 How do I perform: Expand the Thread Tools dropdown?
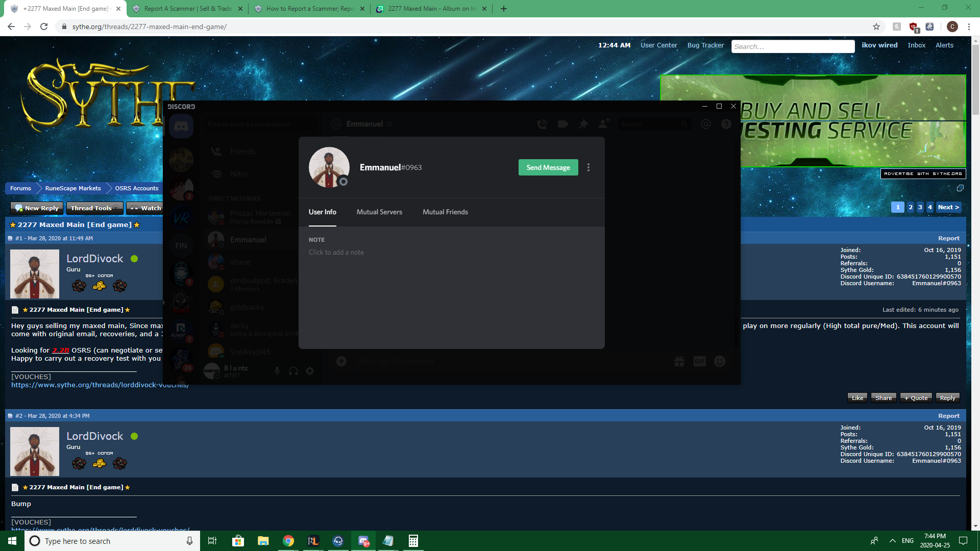point(94,208)
